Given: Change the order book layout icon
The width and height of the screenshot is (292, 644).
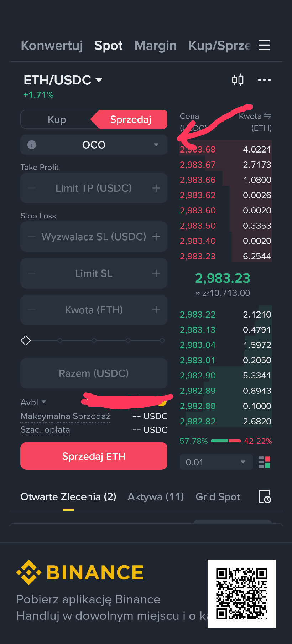Looking at the screenshot, I should [x=264, y=462].
